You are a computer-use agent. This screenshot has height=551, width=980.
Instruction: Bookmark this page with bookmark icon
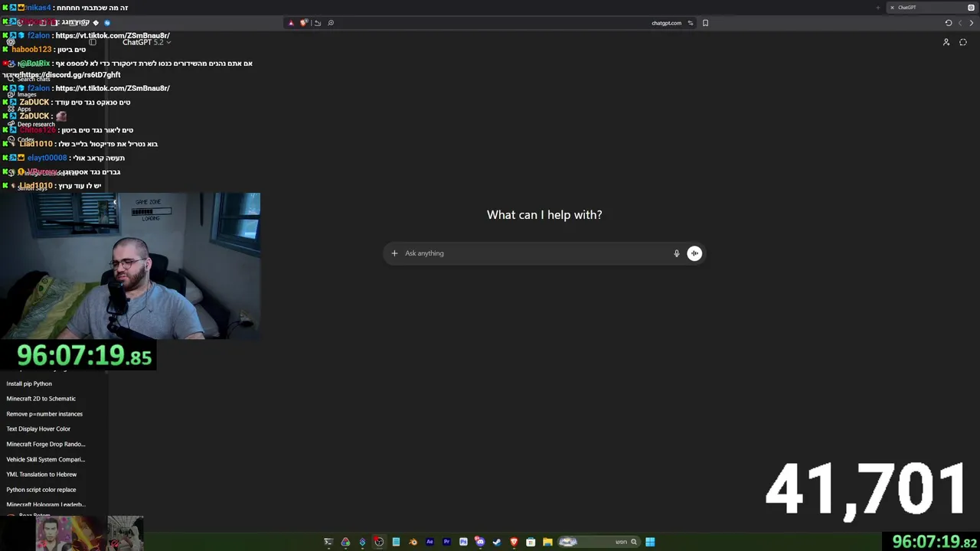click(705, 23)
